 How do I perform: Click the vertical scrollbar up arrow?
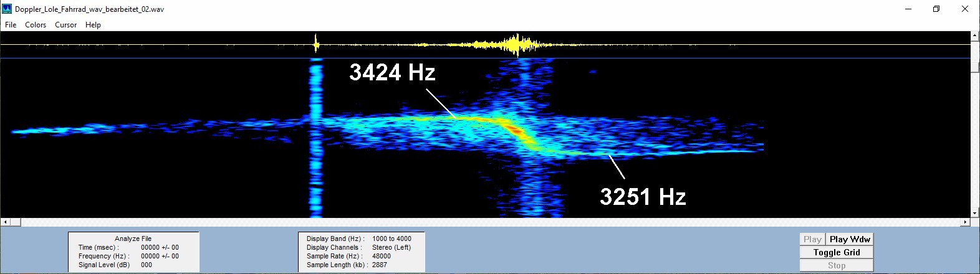coord(975,35)
